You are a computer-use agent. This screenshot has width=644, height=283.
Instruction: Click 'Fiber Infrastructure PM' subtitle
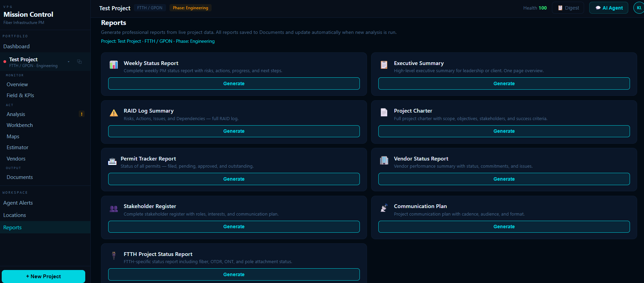[x=24, y=23]
